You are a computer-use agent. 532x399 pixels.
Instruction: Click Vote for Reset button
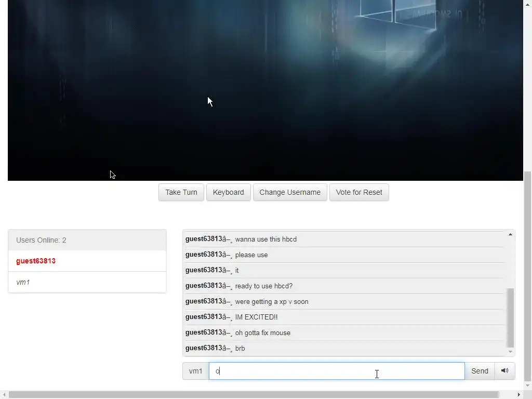(x=359, y=192)
